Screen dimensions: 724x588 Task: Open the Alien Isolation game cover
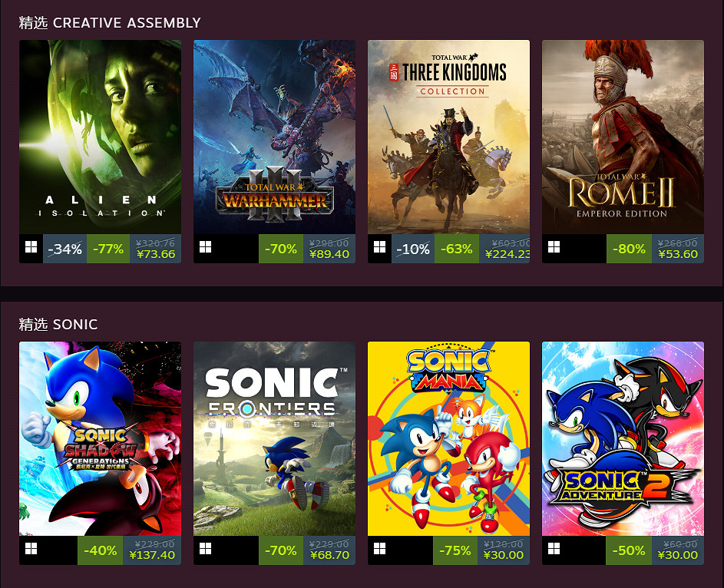(101, 137)
